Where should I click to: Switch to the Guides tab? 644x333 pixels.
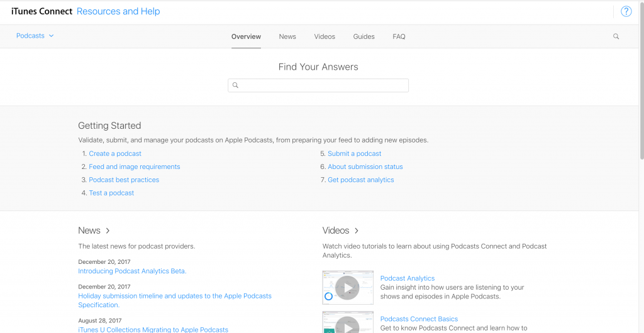tap(364, 36)
